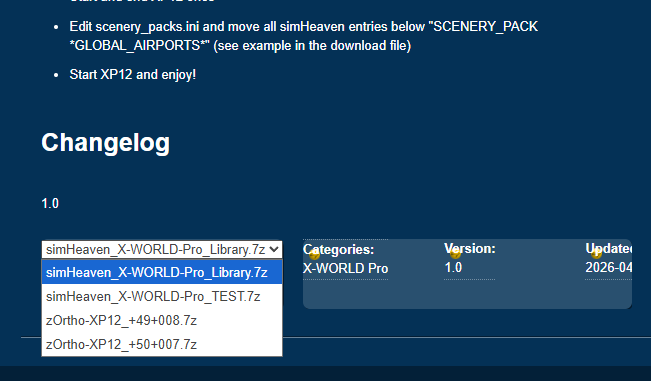Click the Version icon
Viewport: 651px width, 381px height.
(x=455, y=253)
